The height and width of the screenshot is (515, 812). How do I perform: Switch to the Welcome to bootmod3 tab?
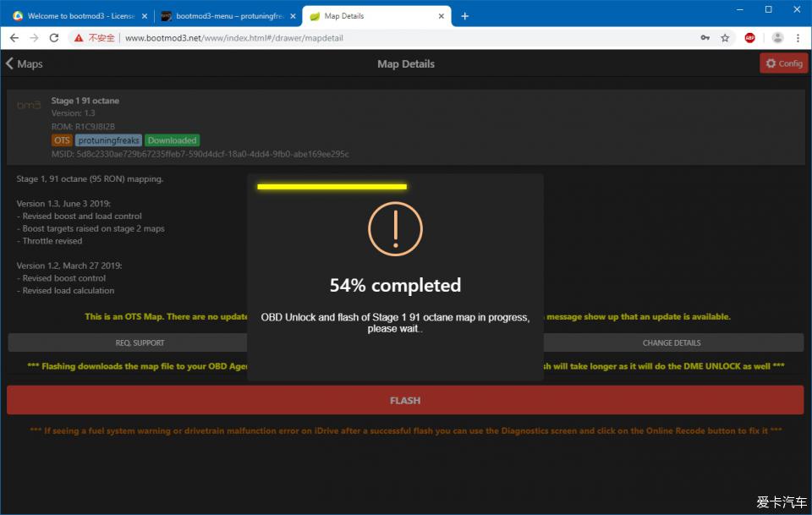tap(80, 16)
